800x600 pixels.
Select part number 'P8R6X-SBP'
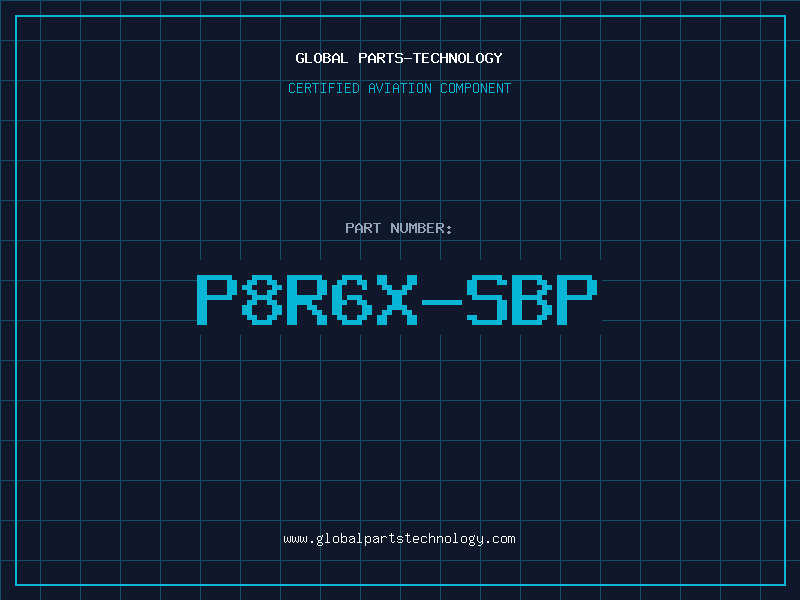397,299
